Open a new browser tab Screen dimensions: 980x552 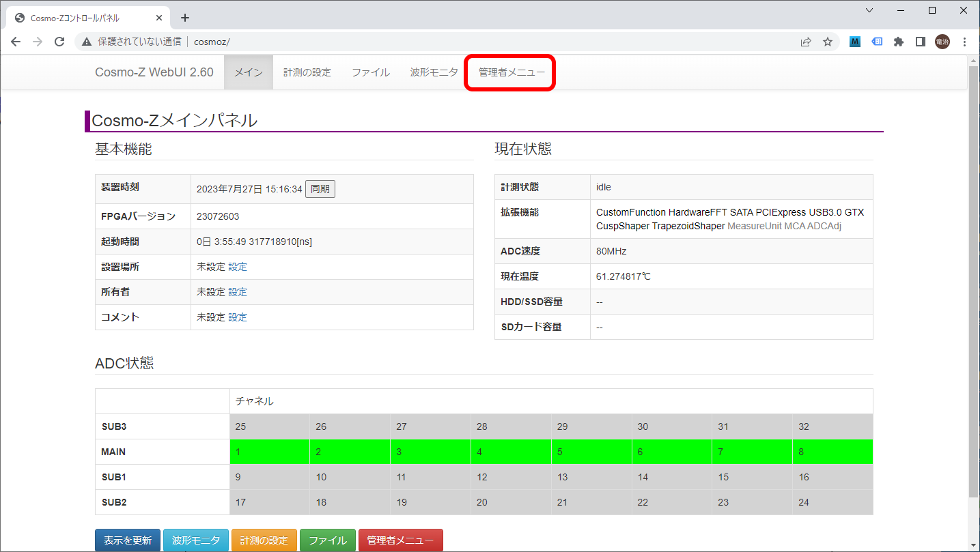[184, 18]
